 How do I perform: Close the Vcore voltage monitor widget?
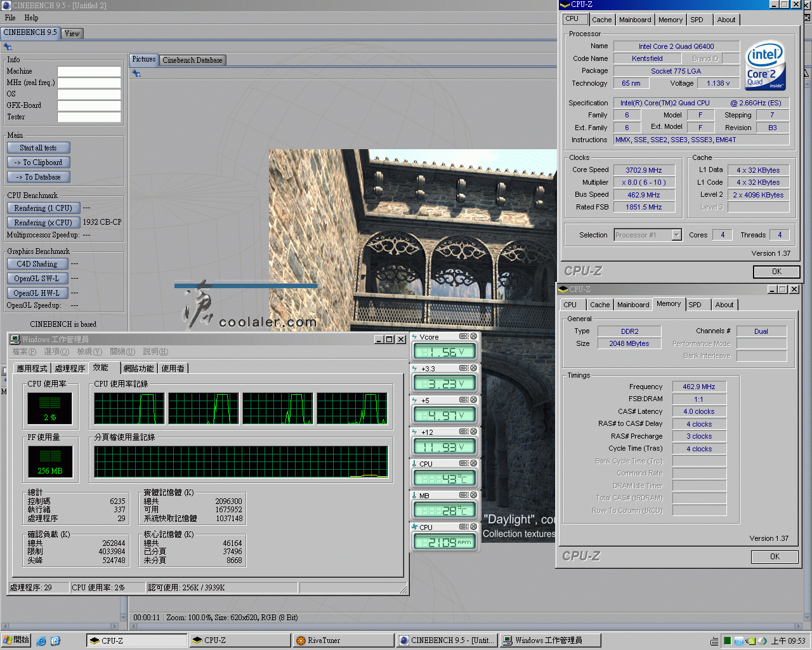click(473, 336)
